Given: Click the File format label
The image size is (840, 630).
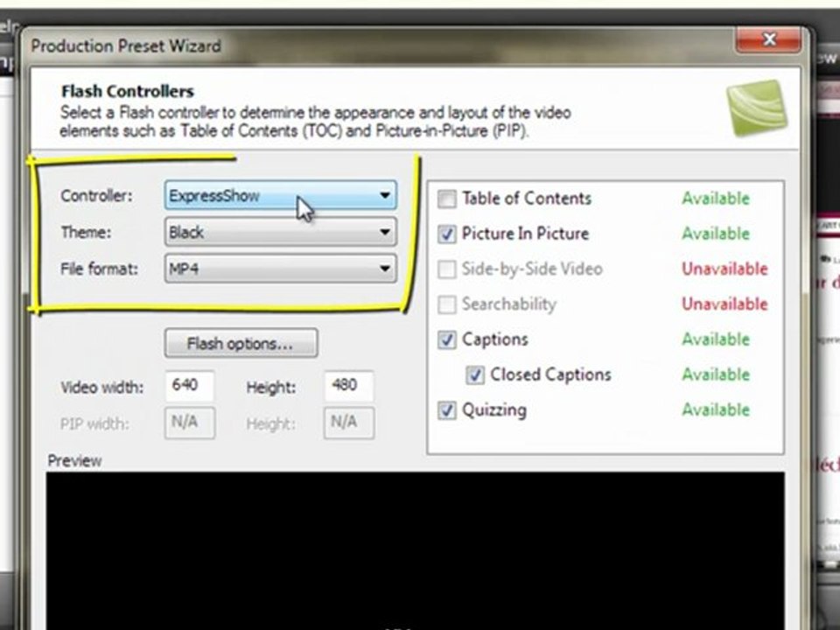Looking at the screenshot, I should (99, 269).
